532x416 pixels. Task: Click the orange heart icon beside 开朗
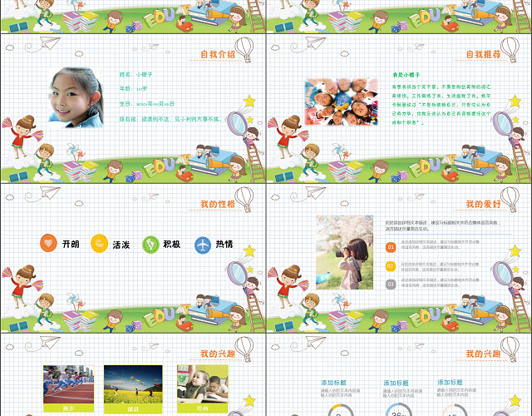pyautogui.click(x=48, y=243)
